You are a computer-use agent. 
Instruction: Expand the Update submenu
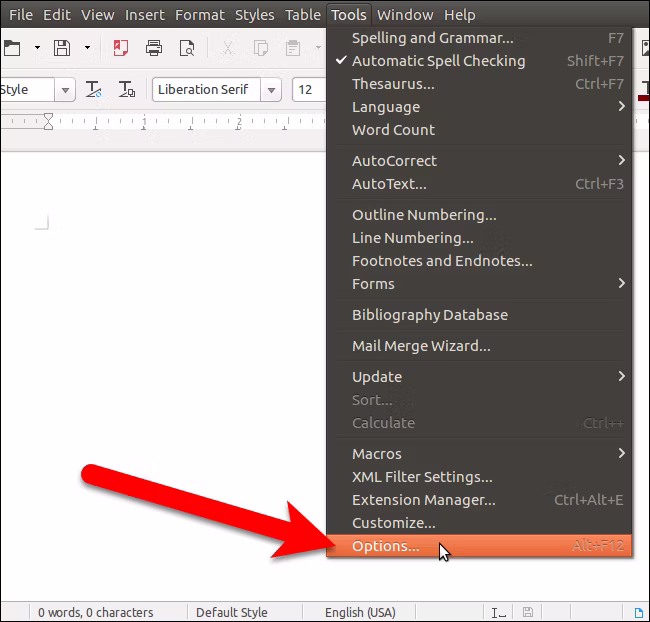point(479,377)
